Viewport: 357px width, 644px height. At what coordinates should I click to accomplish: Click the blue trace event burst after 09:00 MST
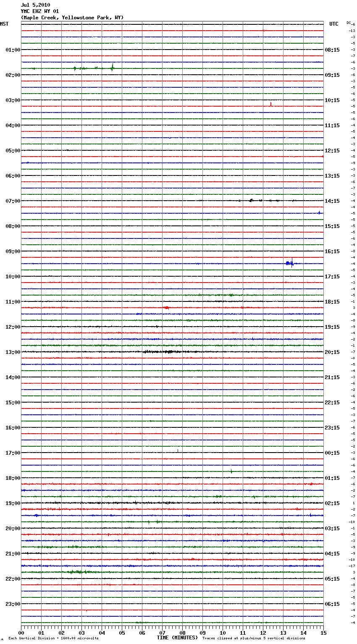point(290,263)
